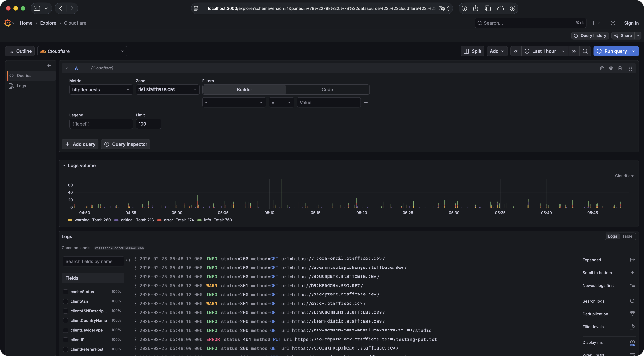Switch filters to Code mode
Screen dimensions: 644x356
327,90
